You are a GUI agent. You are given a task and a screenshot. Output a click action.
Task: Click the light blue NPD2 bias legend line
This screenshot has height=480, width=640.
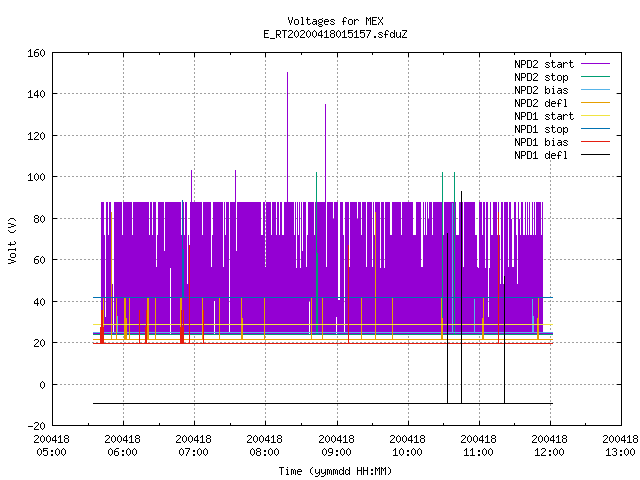(595, 89)
